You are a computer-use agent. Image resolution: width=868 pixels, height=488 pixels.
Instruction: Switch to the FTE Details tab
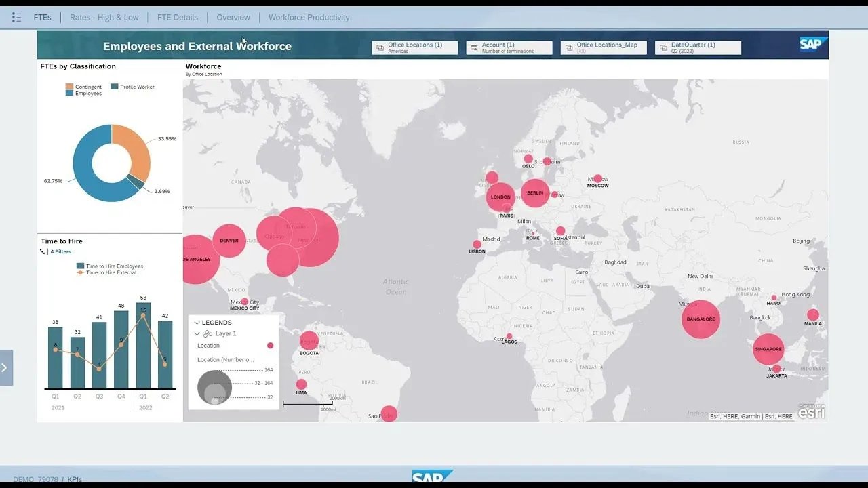point(178,18)
